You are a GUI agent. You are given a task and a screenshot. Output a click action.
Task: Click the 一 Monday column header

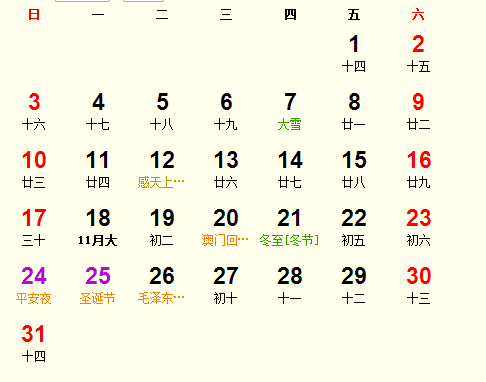(98, 15)
